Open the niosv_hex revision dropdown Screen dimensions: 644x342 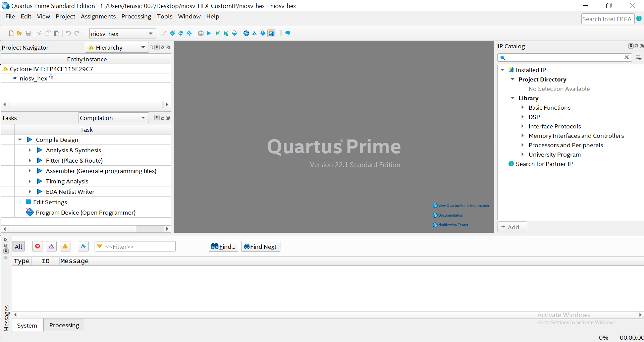point(151,34)
